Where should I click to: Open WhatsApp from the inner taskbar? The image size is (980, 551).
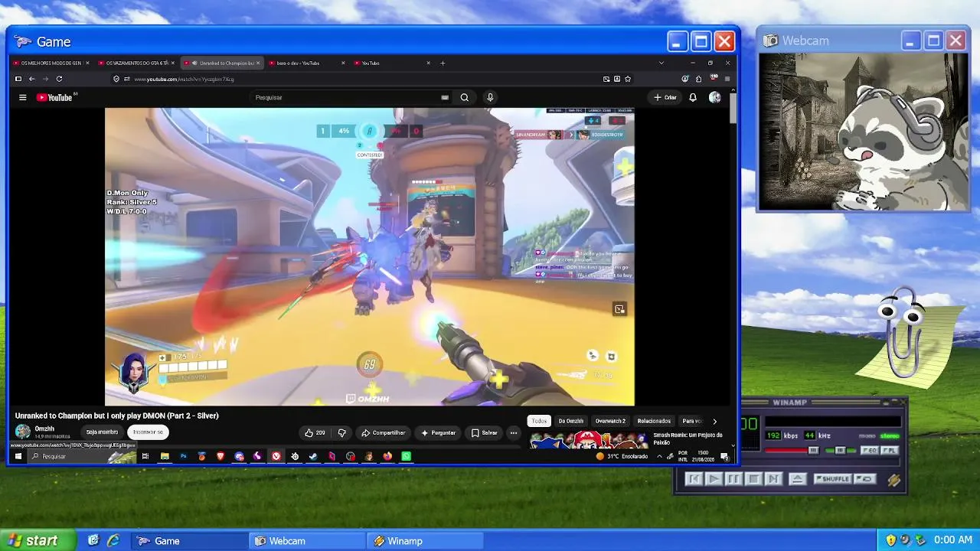coord(407,456)
